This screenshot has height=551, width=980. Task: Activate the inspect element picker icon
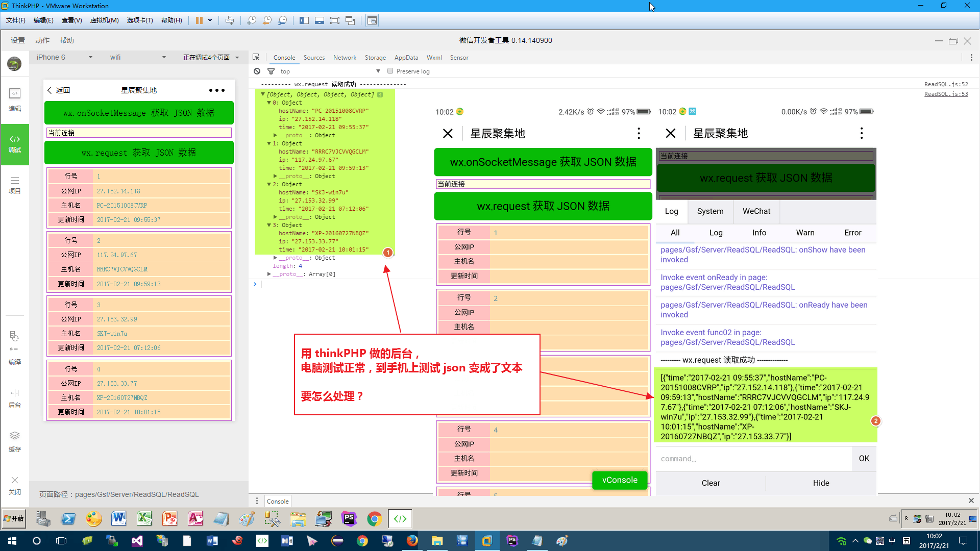pos(256,57)
